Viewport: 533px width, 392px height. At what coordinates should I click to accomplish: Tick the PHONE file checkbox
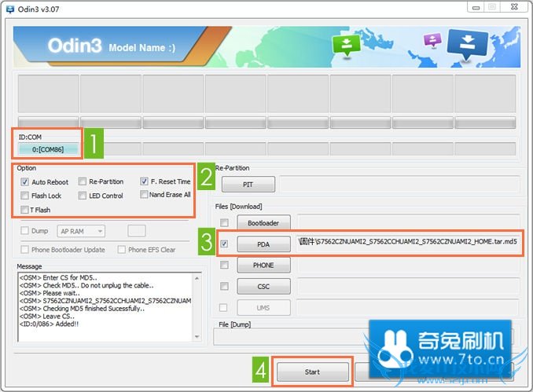224,265
